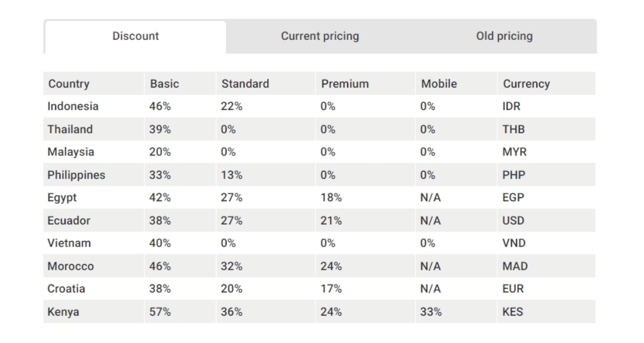Image resolution: width=644 pixels, height=343 pixels.
Task: Click the Country column header
Action: [94, 84]
